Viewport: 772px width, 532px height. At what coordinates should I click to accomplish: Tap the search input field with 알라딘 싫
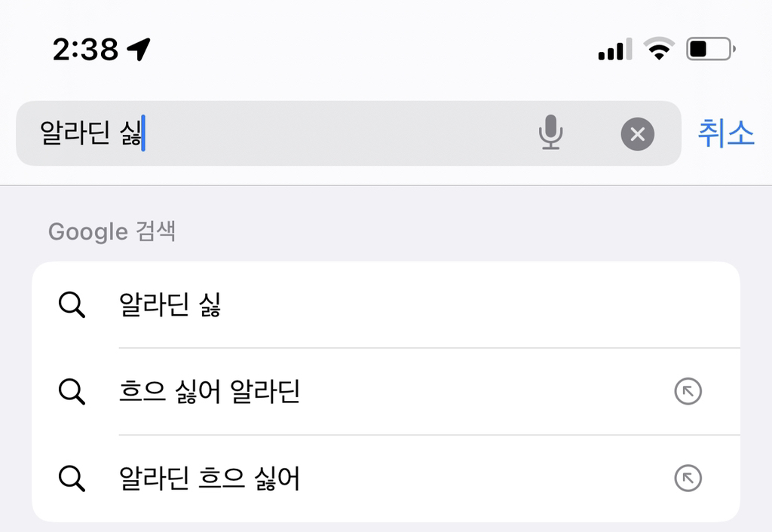click(x=302, y=133)
